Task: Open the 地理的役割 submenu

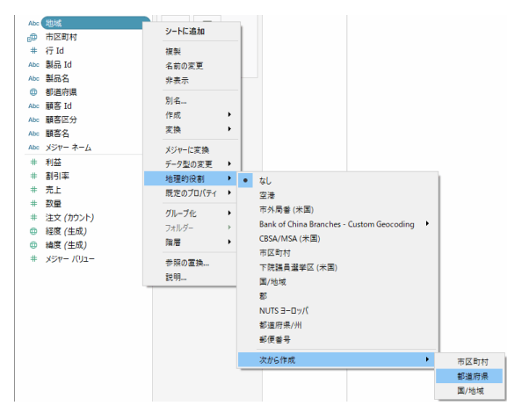Action: 191,178
